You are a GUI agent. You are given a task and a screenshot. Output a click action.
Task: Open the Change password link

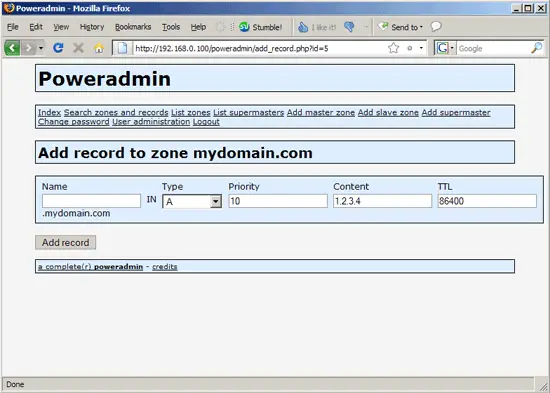pyautogui.click(x=74, y=122)
